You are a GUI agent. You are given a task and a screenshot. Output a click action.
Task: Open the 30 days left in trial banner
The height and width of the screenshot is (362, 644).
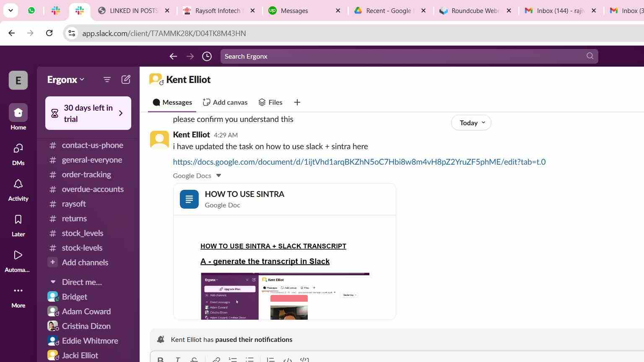point(88,113)
